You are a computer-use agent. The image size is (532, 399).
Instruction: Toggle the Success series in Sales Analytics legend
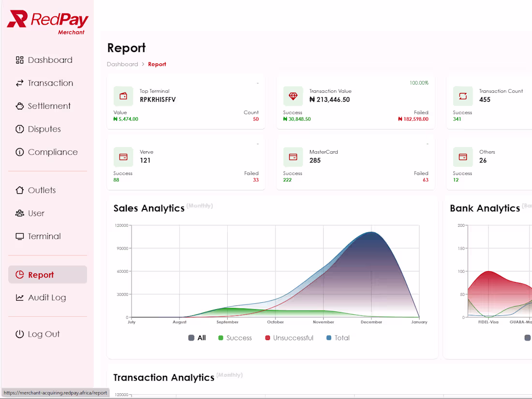pyautogui.click(x=235, y=338)
